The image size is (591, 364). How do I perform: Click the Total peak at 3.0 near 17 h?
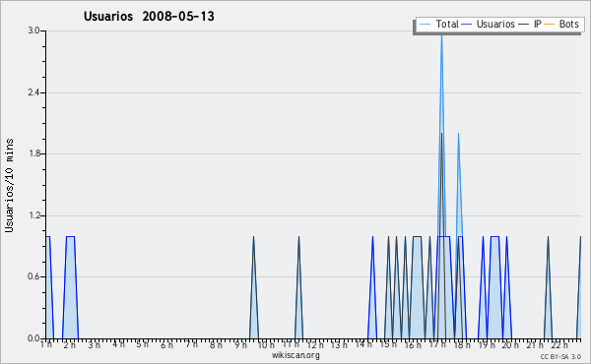point(441,35)
